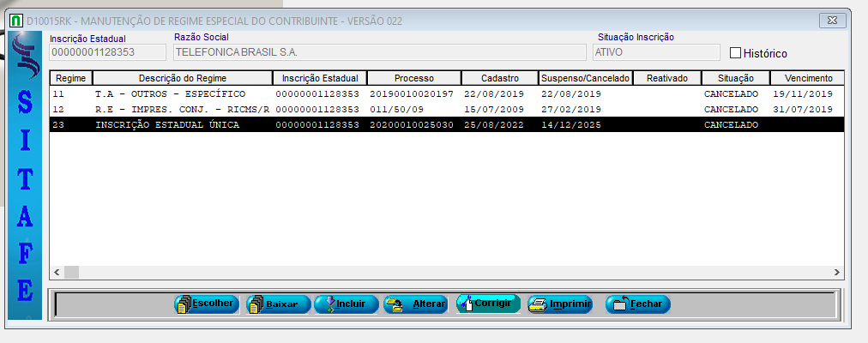Select the INSCRIÇÃO ESTADUAL ÚNICA row

[172, 125]
